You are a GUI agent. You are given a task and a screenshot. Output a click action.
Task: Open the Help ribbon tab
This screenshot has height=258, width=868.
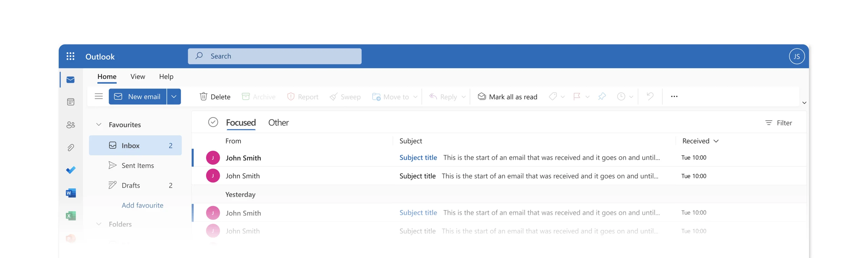(166, 77)
